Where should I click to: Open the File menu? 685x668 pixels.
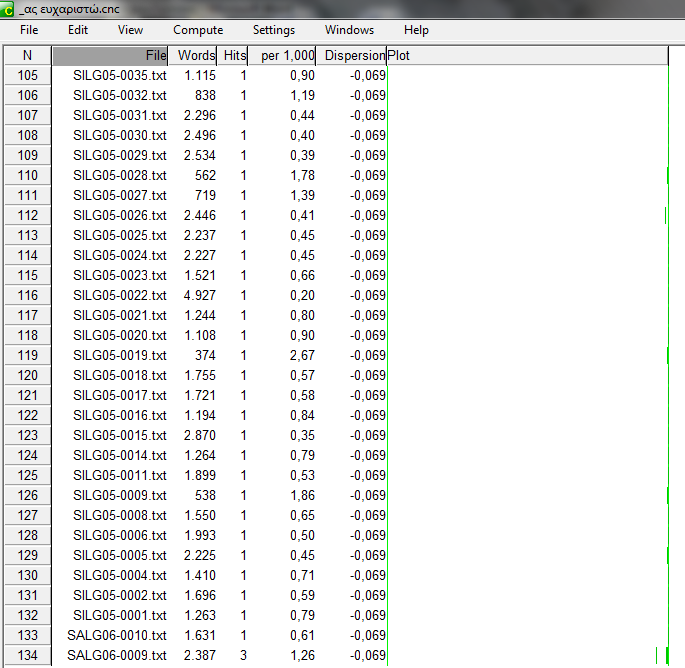[x=29, y=30]
